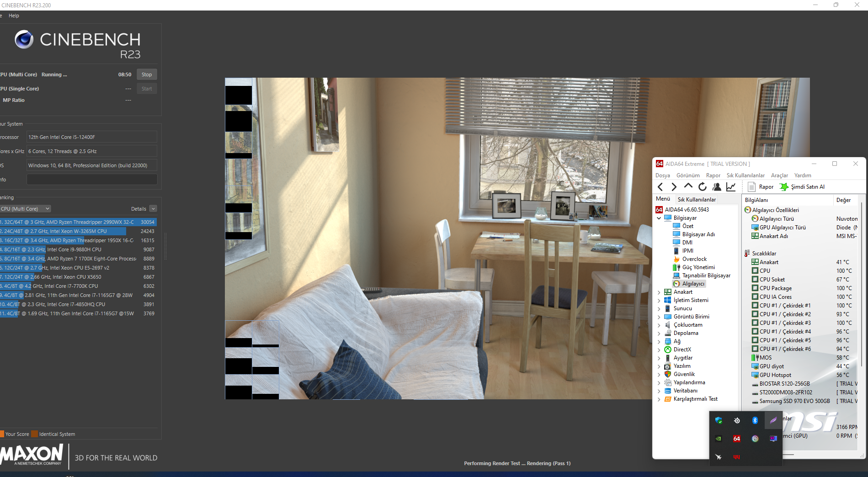Refresh the AIDA64 sensor page
The width and height of the screenshot is (868, 477).
pyautogui.click(x=703, y=187)
